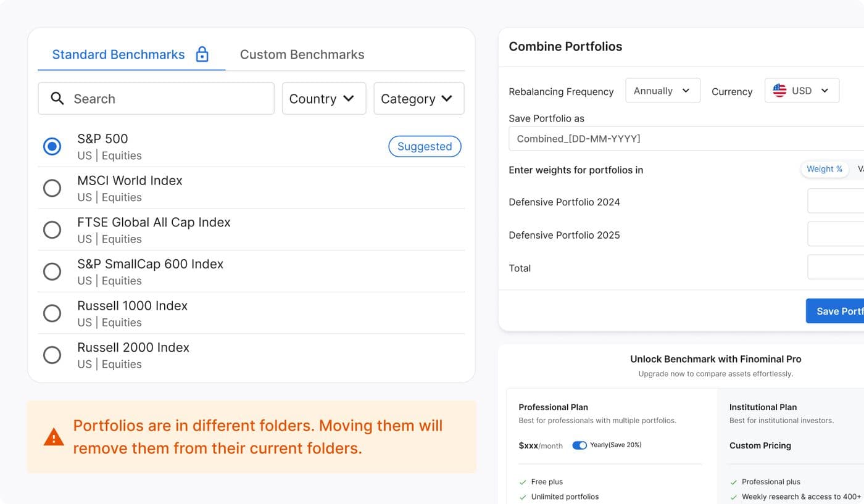The width and height of the screenshot is (864, 504).
Task: Switch to the Custom Benchmarks tab
Action: tap(302, 54)
